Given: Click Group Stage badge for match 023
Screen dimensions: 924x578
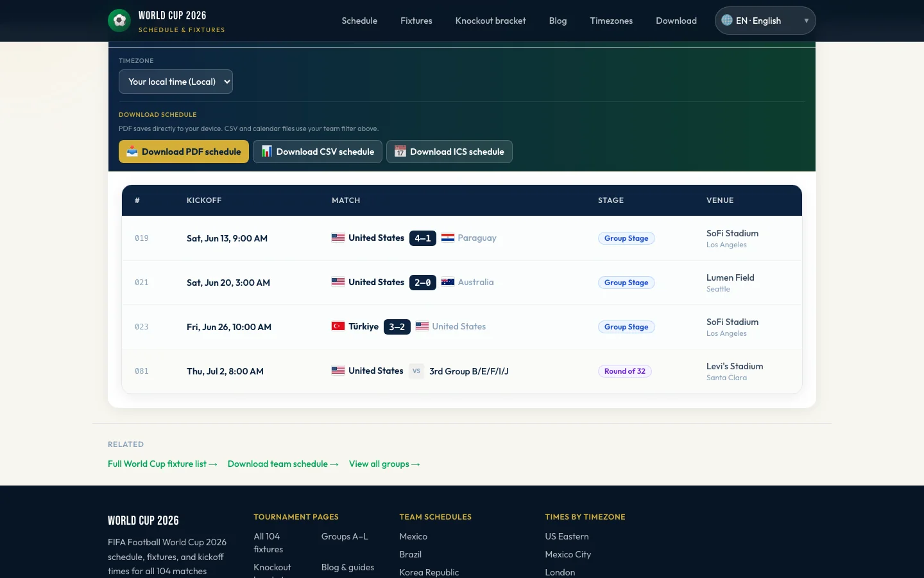Looking at the screenshot, I should pos(626,327).
